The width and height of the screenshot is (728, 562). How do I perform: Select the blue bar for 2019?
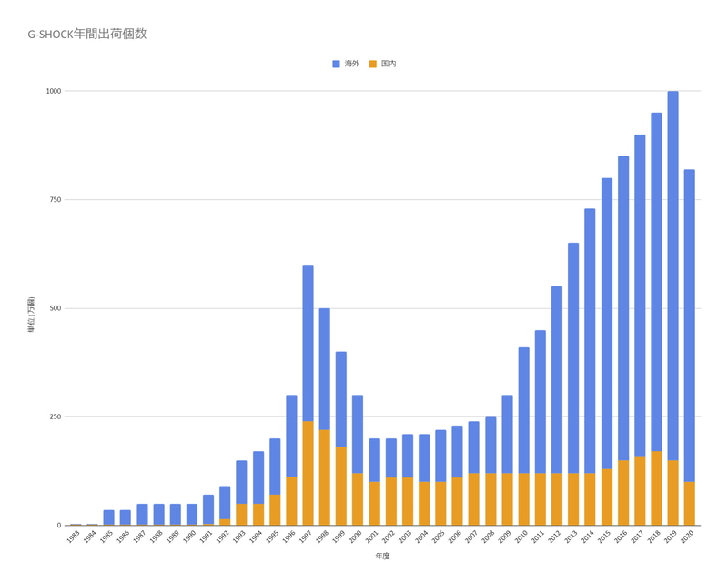[x=672, y=276]
